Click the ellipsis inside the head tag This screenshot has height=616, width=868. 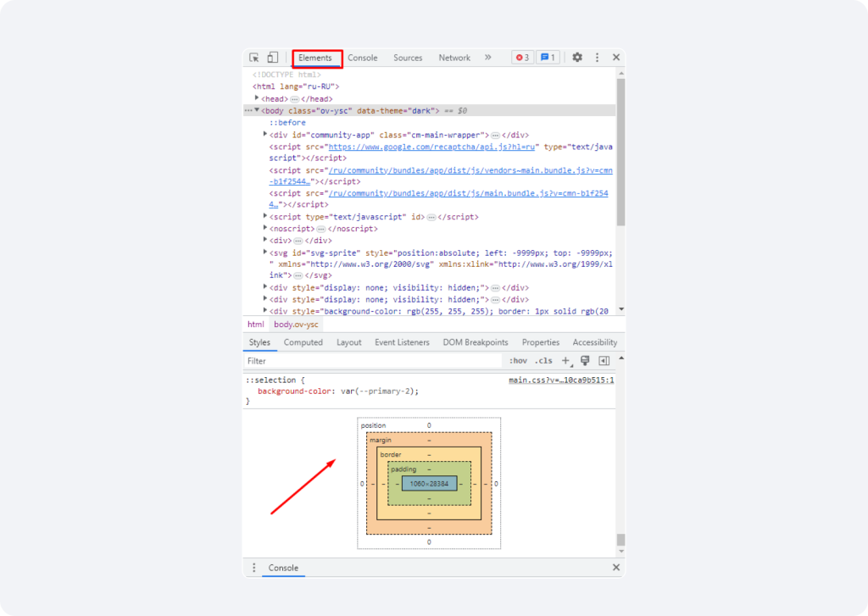tap(294, 99)
